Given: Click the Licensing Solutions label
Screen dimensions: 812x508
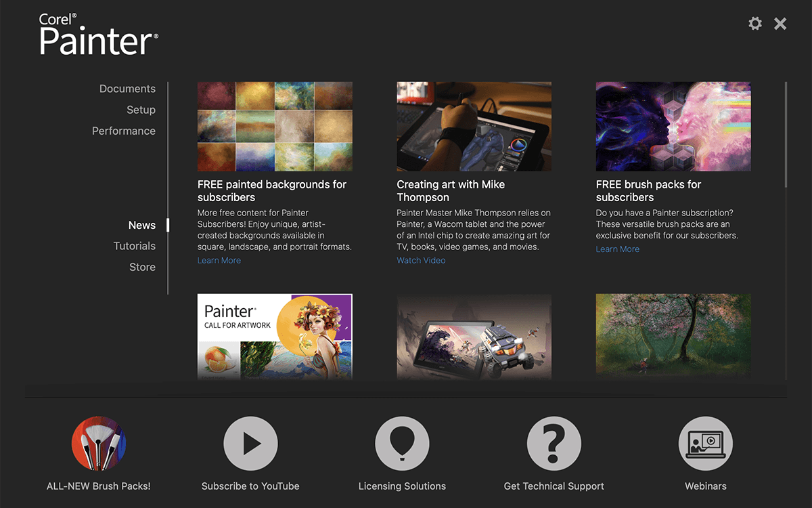Looking at the screenshot, I should point(402,486).
